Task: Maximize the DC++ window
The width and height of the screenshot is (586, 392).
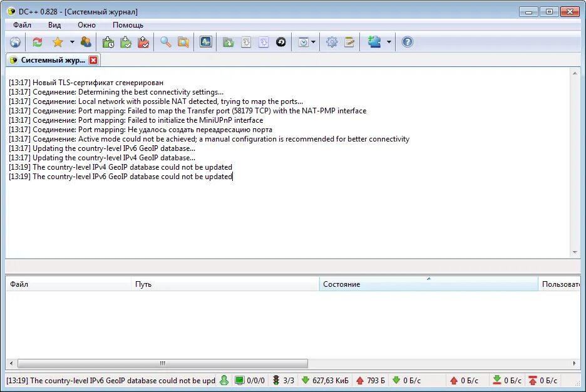Action: [x=550, y=11]
